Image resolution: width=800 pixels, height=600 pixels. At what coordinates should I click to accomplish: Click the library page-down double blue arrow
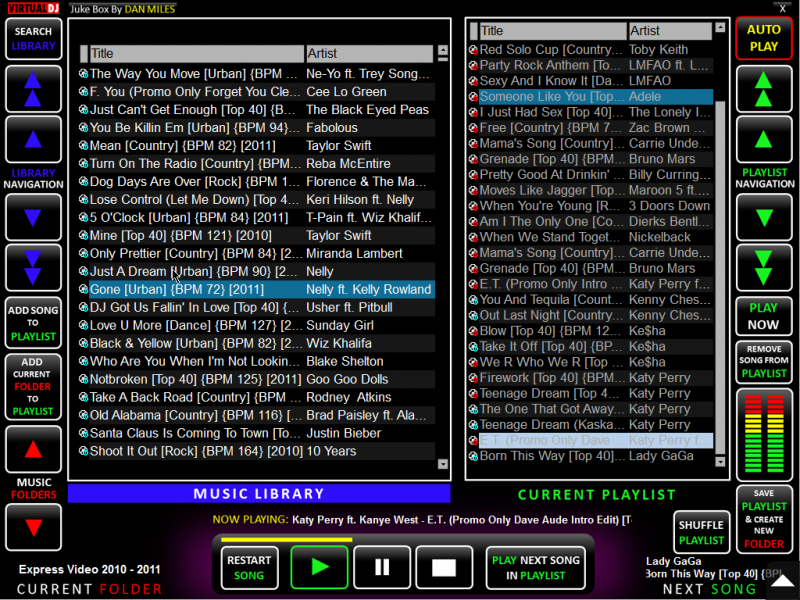point(33,267)
